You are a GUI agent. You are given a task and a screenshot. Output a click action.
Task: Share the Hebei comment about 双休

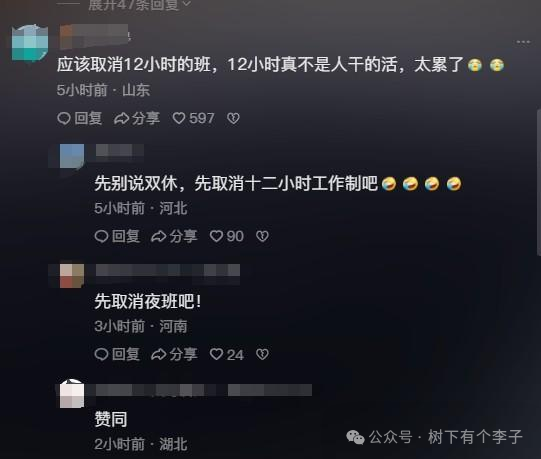174,236
